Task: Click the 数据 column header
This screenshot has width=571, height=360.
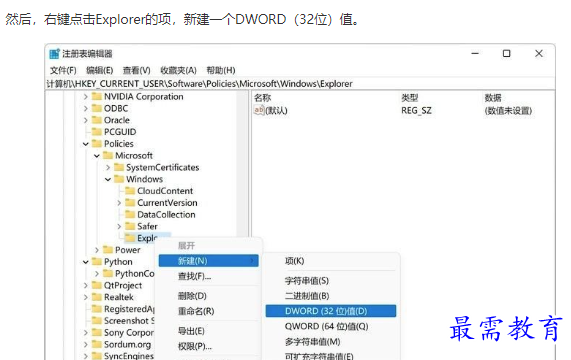Action: (x=493, y=98)
